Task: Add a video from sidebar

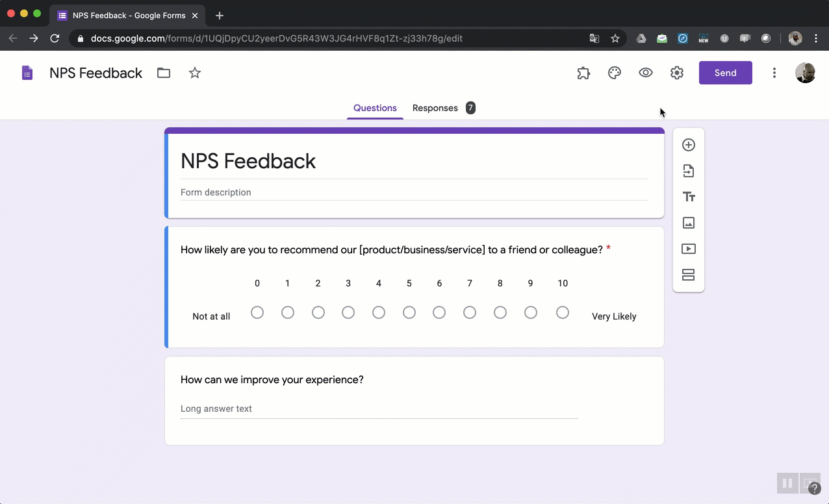Action: click(x=689, y=249)
